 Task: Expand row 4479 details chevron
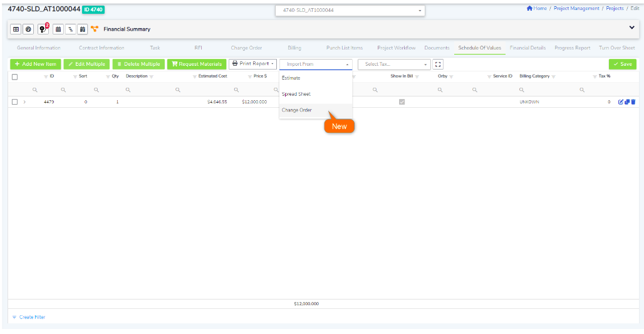point(24,102)
